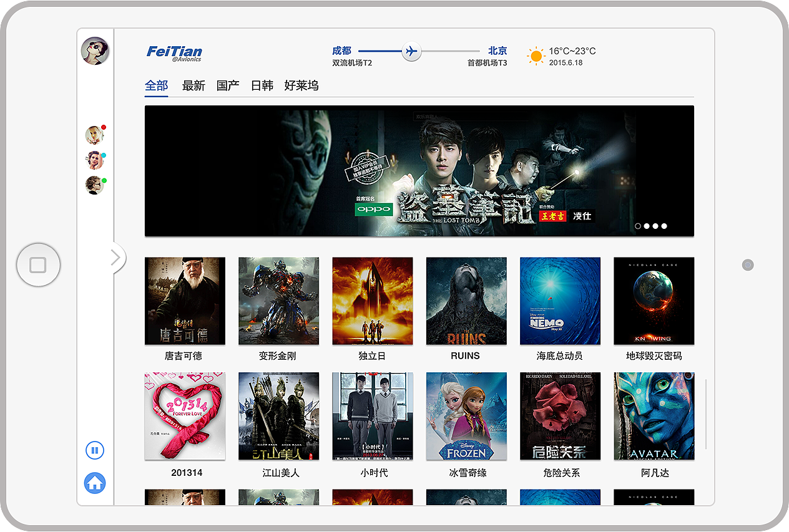Select the first banner pagination dot
This screenshot has height=532, width=789.
click(638, 226)
